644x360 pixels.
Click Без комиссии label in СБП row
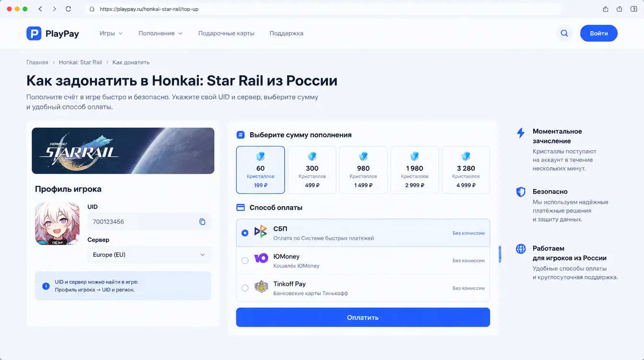tap(469, 233)
